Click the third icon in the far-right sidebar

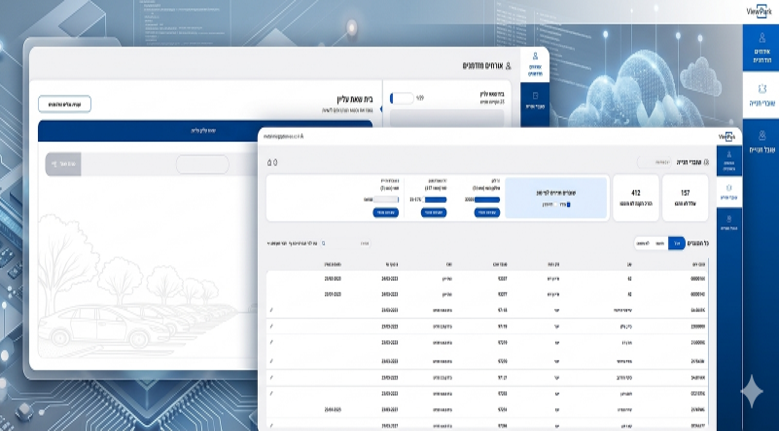[x=761, y=141]
